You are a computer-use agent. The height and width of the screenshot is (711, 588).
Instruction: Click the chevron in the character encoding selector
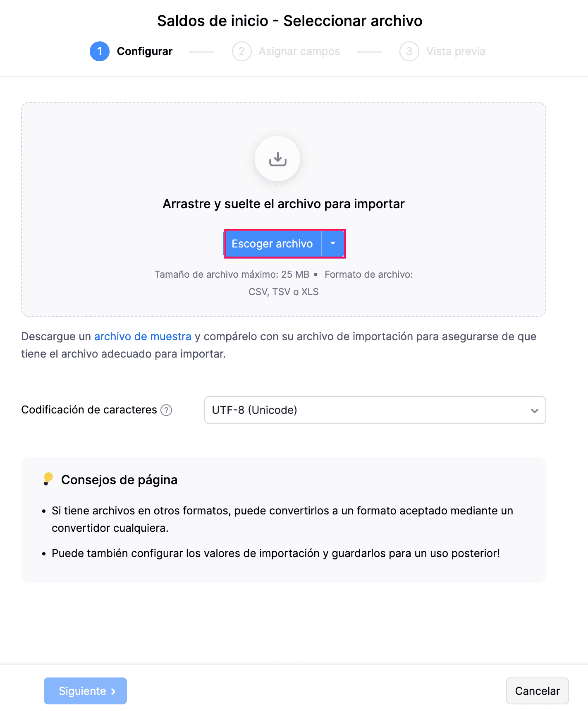pos(534,411)
